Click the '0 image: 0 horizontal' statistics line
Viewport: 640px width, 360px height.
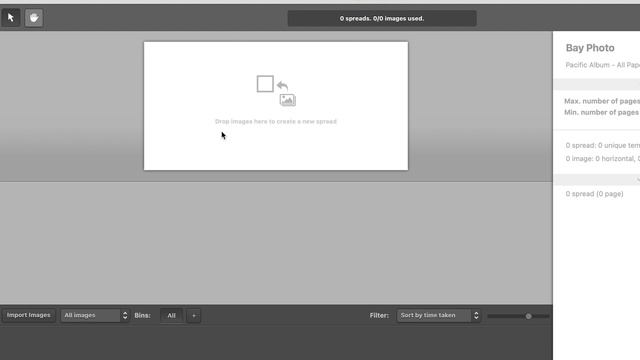pyautogui.click(x=602, y=158)
